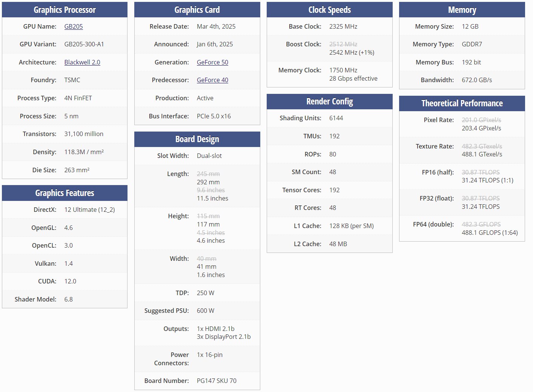Select the RT Cores value 48

point(333,208)
